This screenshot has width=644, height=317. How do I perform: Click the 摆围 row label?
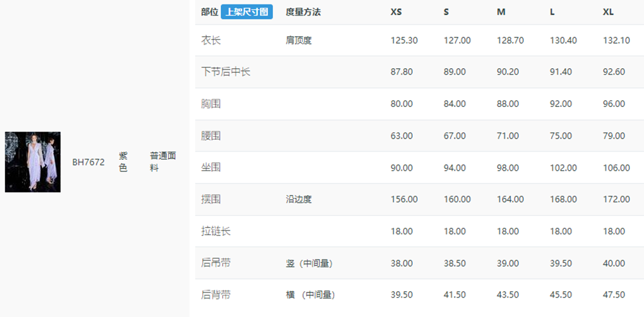tap(211, 199)
